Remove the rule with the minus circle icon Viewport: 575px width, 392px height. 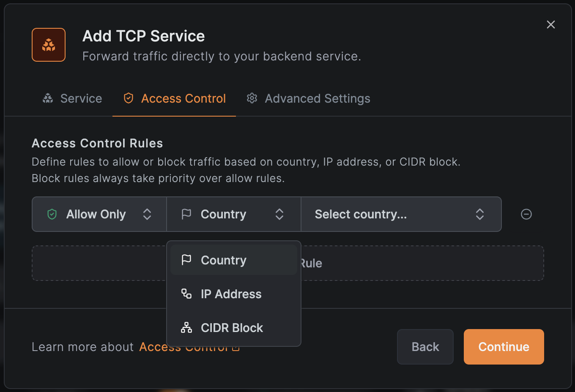pyautogui.click(x=526, y=214)
